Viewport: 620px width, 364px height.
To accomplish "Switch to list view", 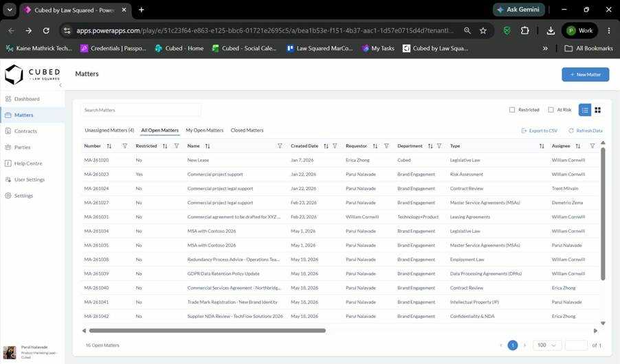I will [x=585, y=110].
